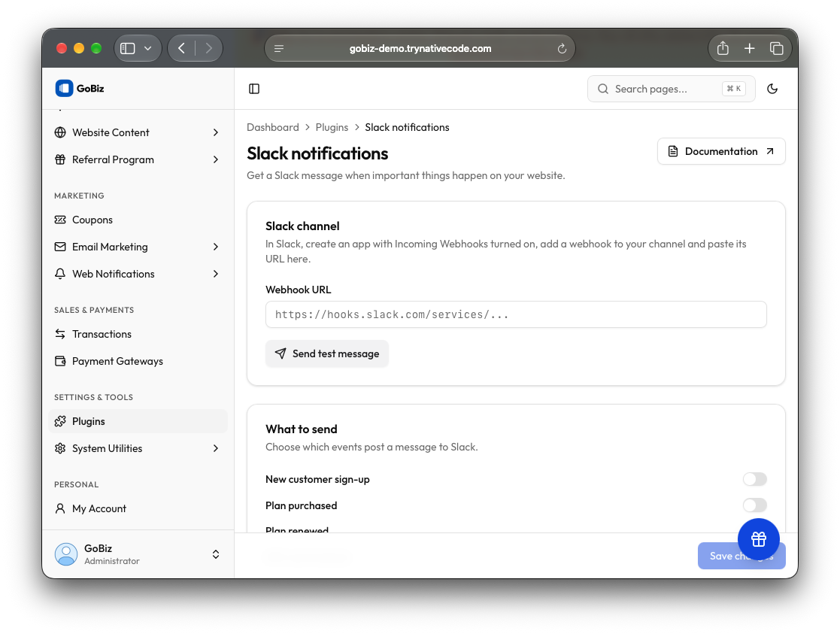Select Plugins in the sidebar
This screenshot has height=634, width=840.
(x=138, y=421)
